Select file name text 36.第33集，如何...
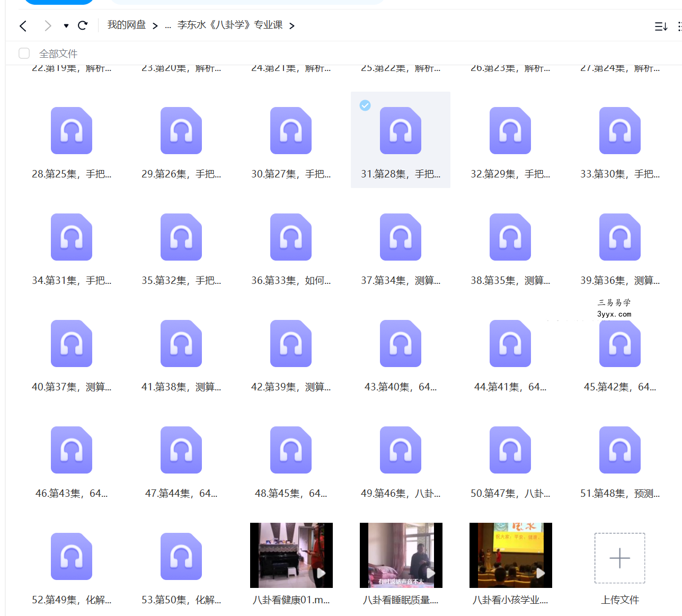The image size is (682, 616). [x=291, y=281]
